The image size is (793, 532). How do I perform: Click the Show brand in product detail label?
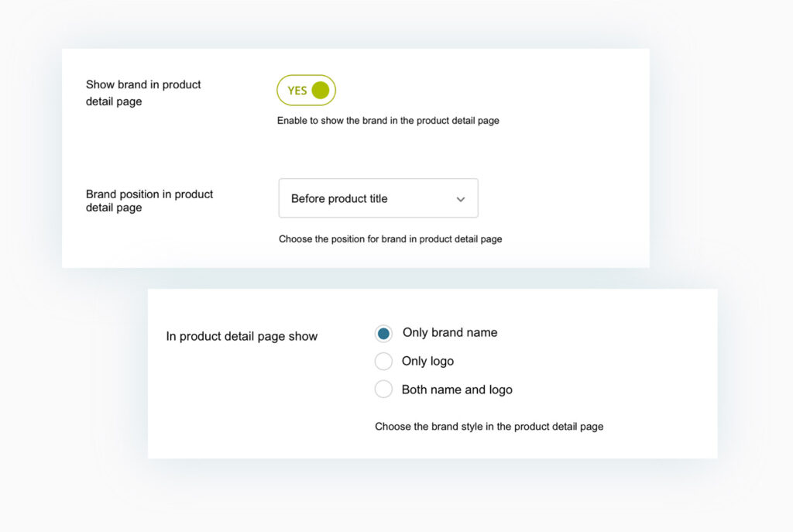click(143, 91)
